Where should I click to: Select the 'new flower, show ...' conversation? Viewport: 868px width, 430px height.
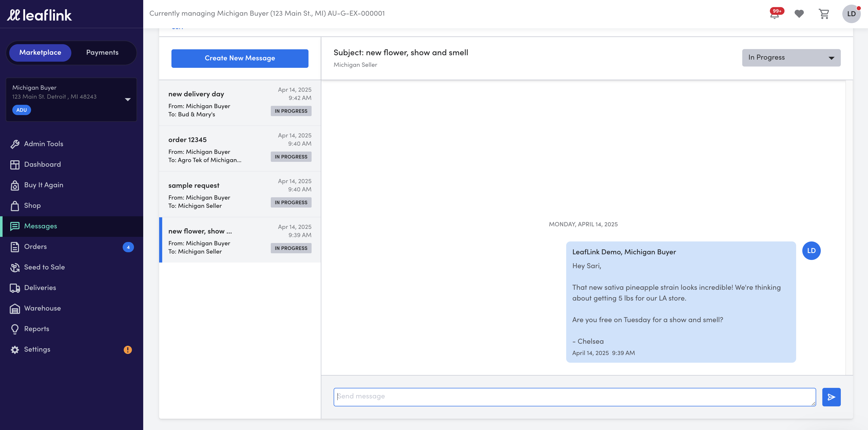click(239, 240)
